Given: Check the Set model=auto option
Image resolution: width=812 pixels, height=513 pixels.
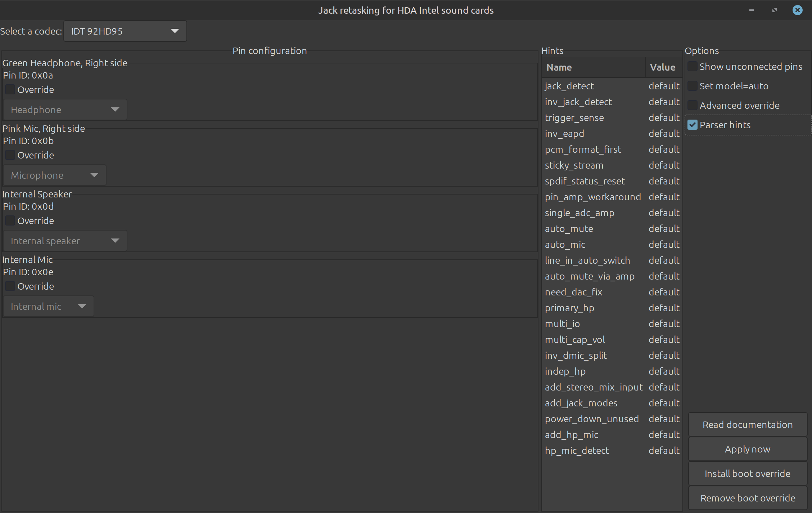Looking at the screenshot, I should point(693,86).
